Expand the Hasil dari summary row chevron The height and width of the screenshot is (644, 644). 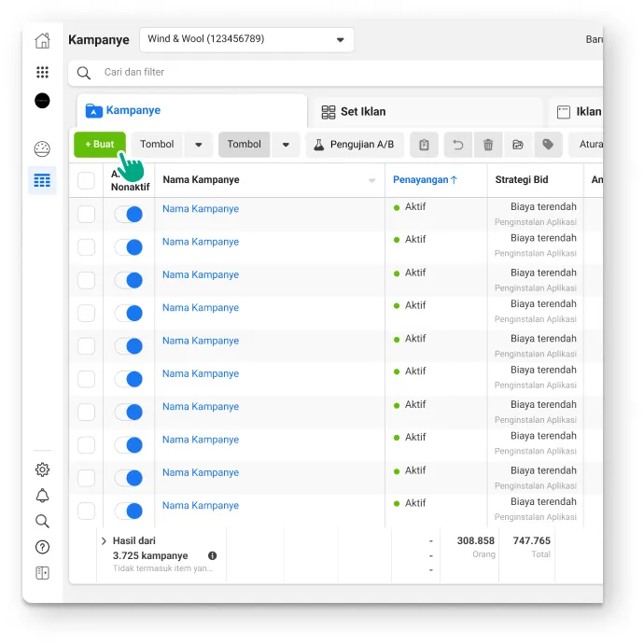(104, 541)
